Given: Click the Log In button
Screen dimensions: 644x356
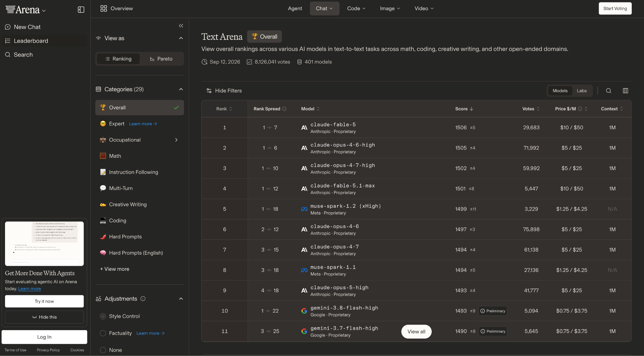Looking at the screenshot, I should (x=44, y=337).
